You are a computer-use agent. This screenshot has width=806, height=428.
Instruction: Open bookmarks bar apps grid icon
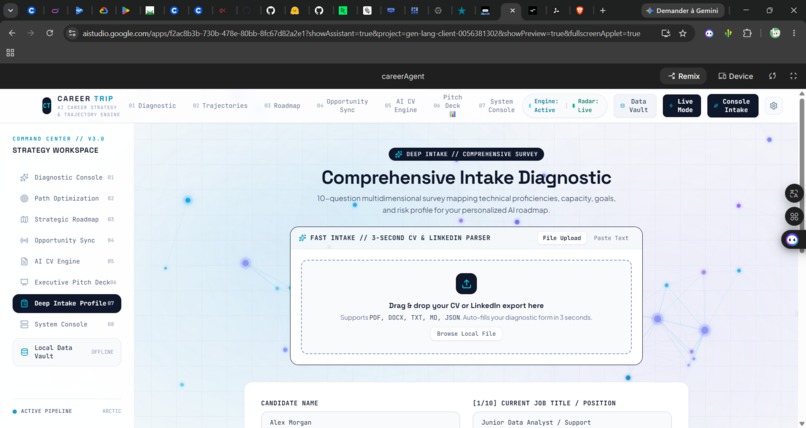pyautogui.click(x=10, y=52)
